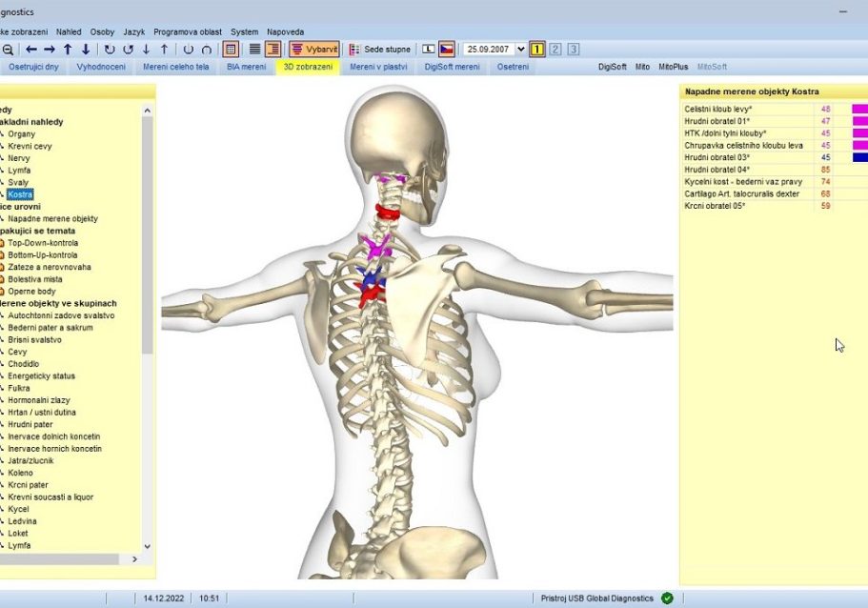
Task: Click the green USB status checkmark icon
Action: click(x=667, y=598)
